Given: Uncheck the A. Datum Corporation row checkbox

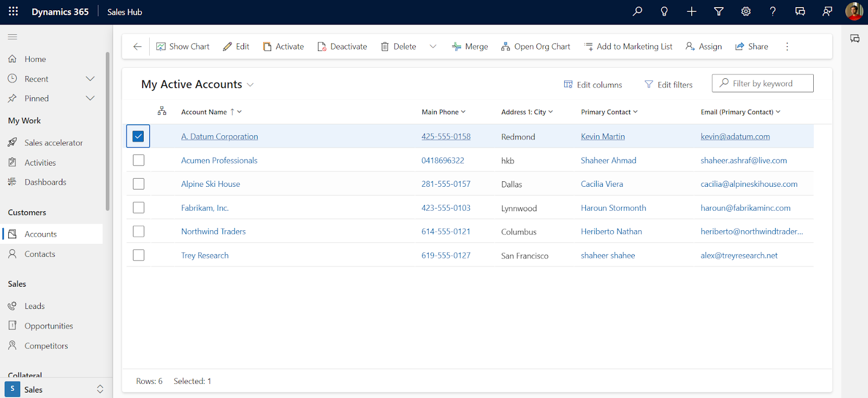Looking at the screenshot, I should coord(138,136).
